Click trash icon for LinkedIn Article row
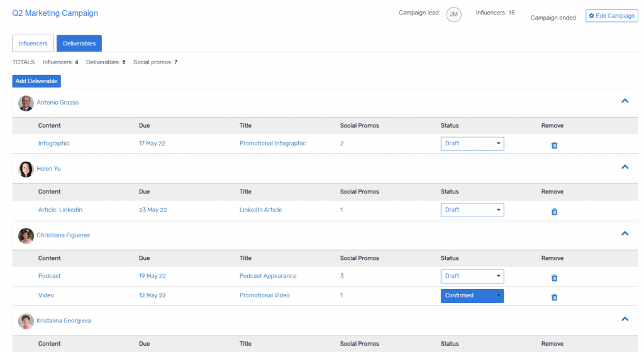 pos(554,212)
